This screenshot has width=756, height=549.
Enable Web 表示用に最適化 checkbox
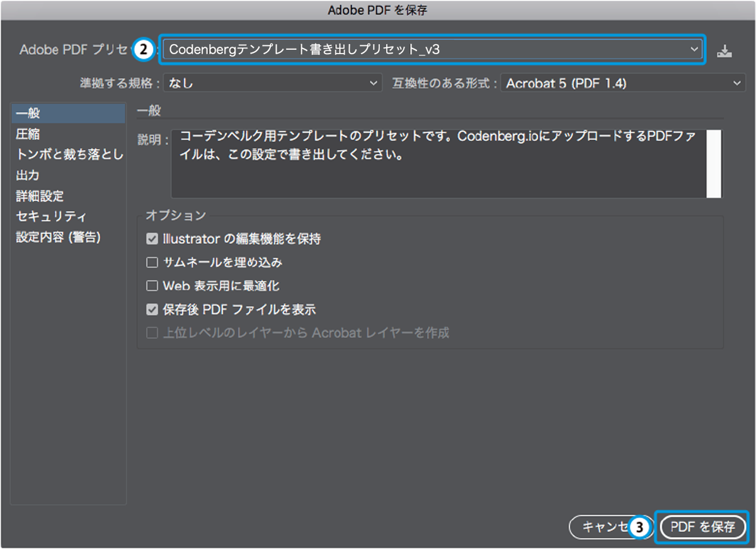coord(152,286)
